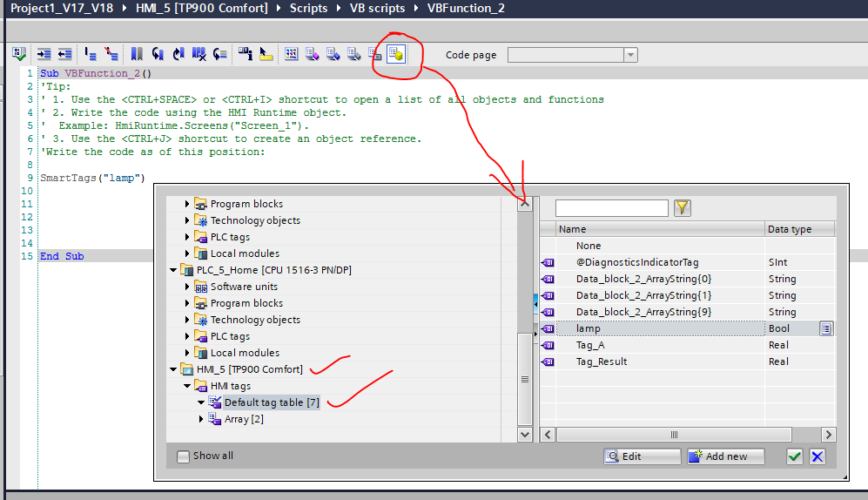Collapse the HMI_5 [TP900 Comfort] node
868x500 pixels.
tap(173, 369)
